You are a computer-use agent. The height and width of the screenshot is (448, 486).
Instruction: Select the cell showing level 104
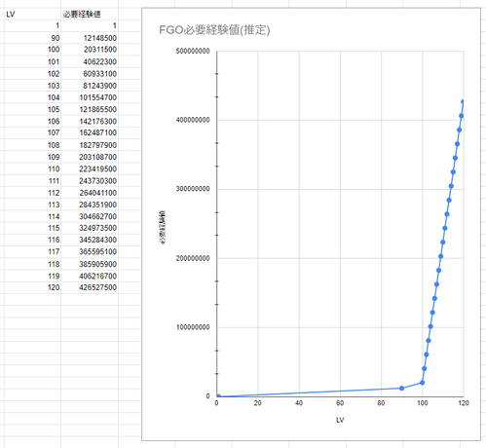32,97
